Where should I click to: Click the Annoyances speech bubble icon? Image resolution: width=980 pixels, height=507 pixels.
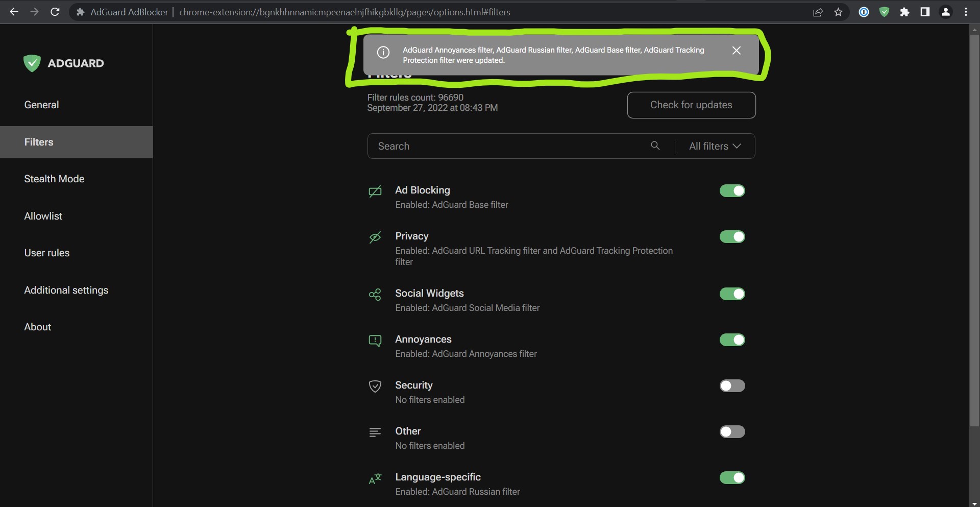coord(375,341)
